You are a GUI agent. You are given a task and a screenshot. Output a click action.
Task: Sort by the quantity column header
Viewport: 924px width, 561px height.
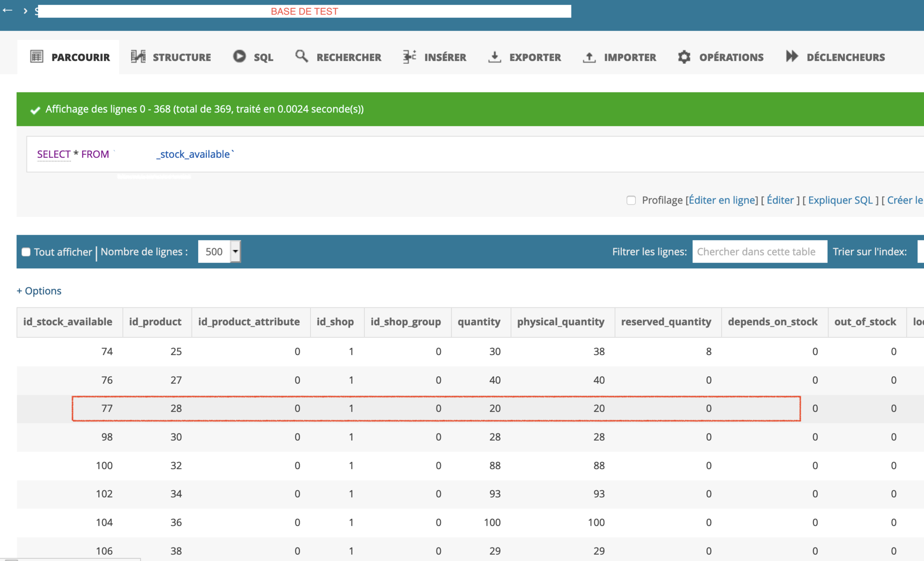[479, 322]
